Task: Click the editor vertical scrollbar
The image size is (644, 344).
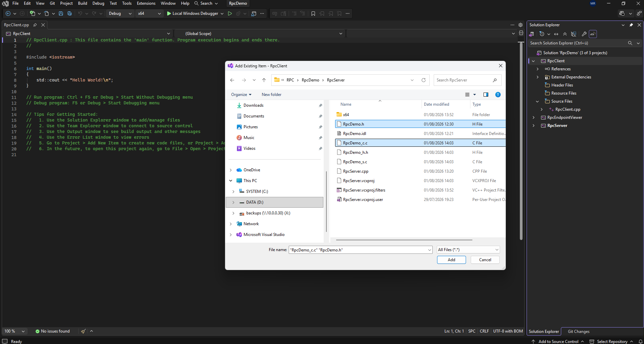Action: point(521,141)
